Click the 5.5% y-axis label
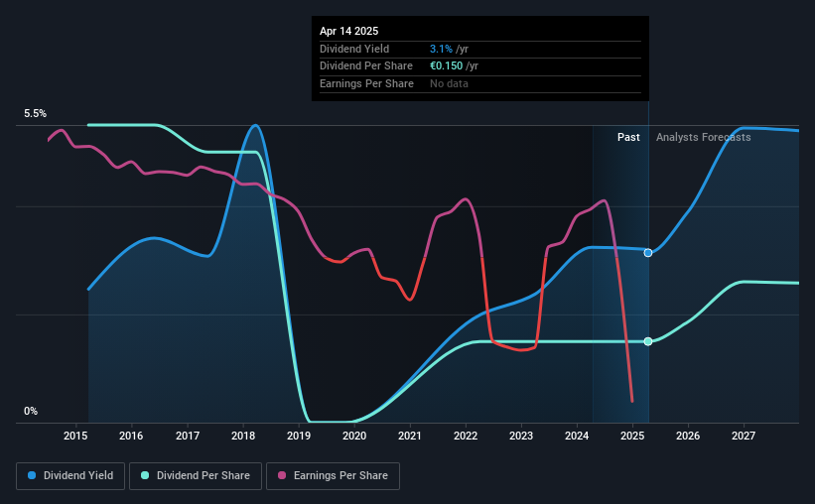 tap(35, 114)
